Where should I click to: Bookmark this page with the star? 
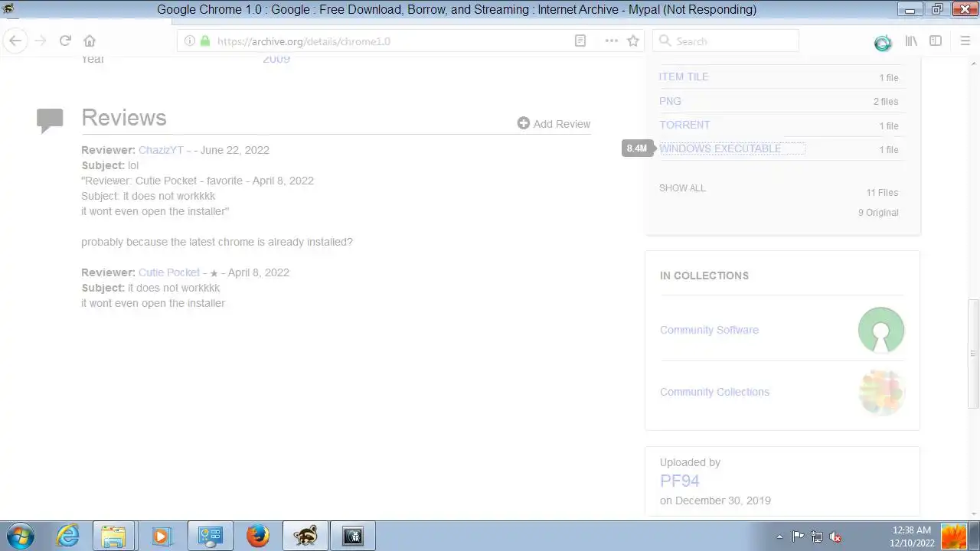pos(633,41)
